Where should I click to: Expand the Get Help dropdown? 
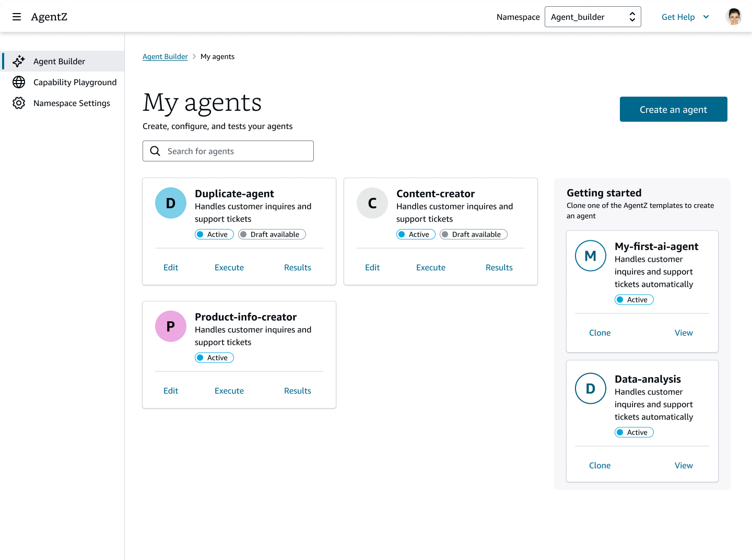(x=685, y=17)
